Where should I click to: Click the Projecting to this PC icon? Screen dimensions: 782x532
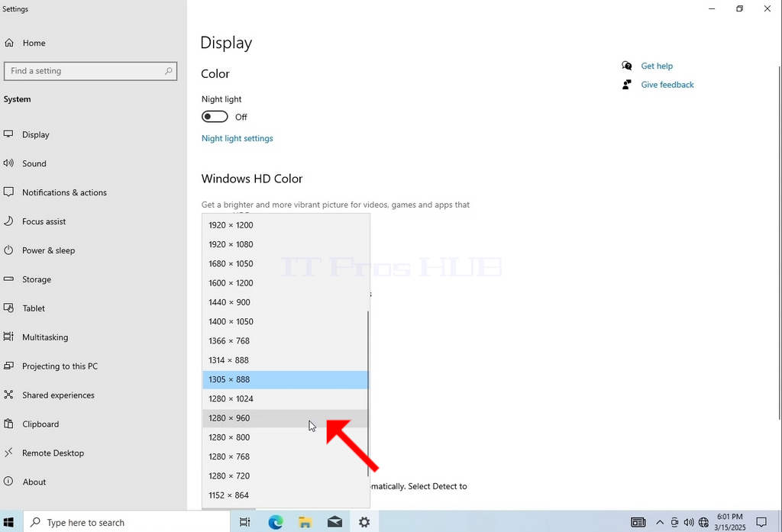tap(8, 366)
